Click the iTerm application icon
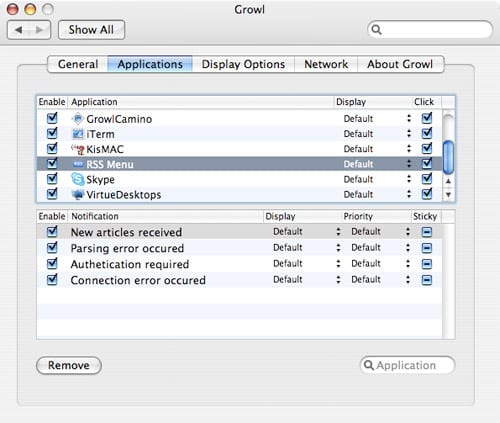 point(78,134)
